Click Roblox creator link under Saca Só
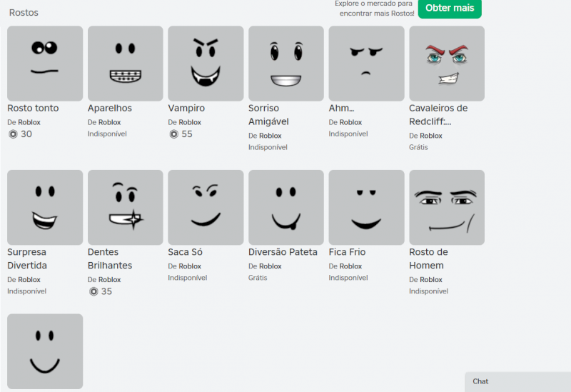The width and height of the screenshot is (571, 392). (190, 266)
